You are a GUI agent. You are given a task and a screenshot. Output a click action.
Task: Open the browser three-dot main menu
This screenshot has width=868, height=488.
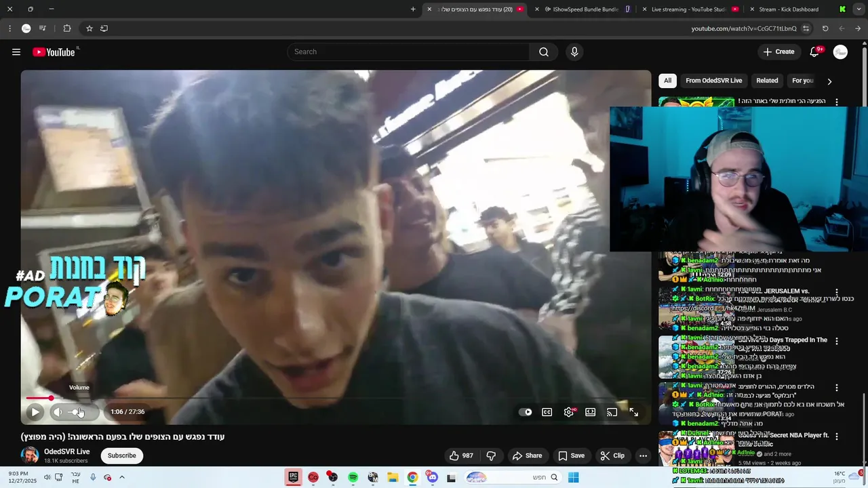(9, 28)
